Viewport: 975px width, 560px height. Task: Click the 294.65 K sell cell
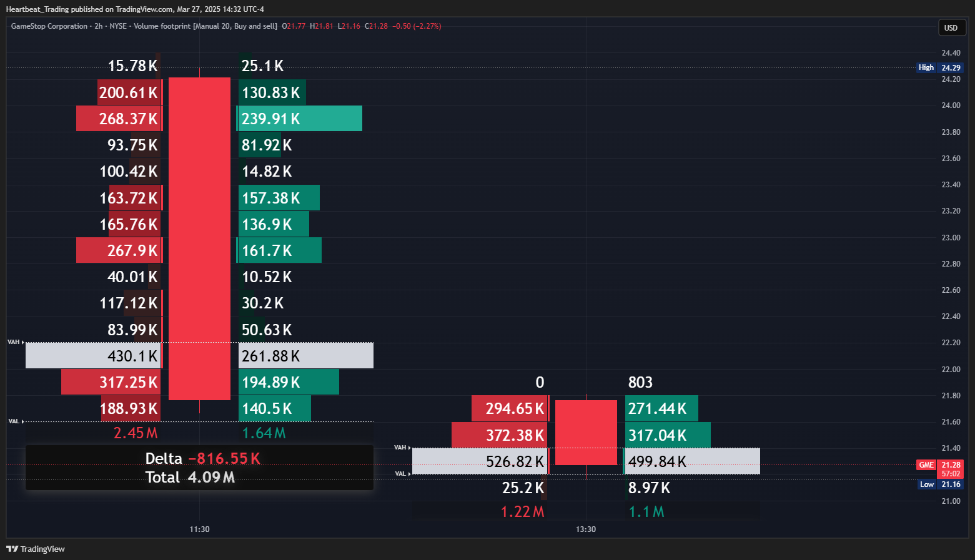pyautogui.click(x=510, y=408)
